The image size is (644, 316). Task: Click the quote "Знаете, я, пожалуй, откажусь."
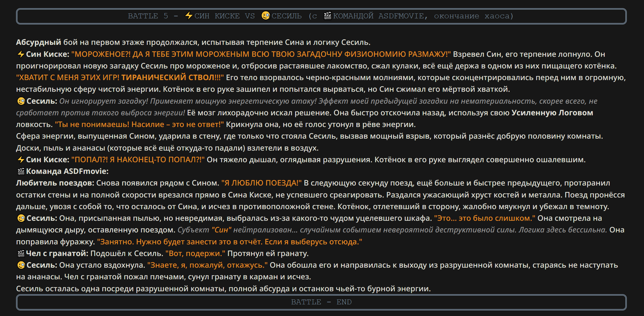207,265
